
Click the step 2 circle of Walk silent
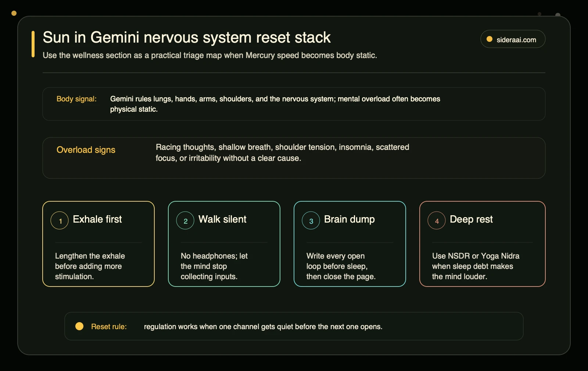point(185,221)
